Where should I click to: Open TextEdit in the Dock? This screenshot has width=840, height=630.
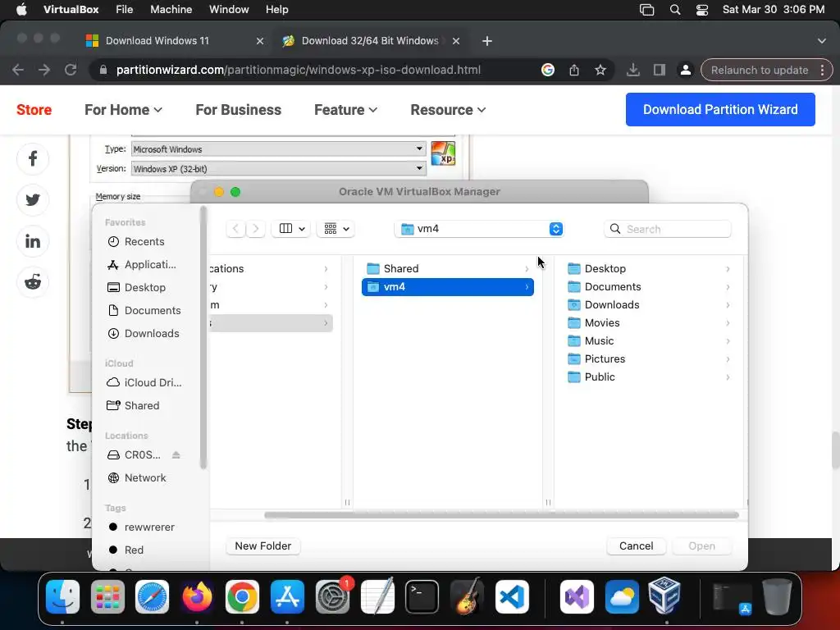(377, 596)
